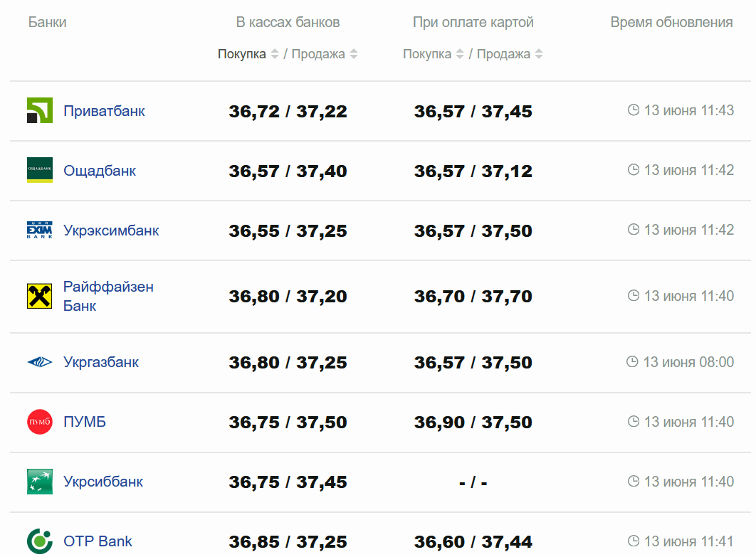Click the Raiffeisen yellow logo icon
The image size is (756, 557).
pyautogui.click(x=40, y=296)
